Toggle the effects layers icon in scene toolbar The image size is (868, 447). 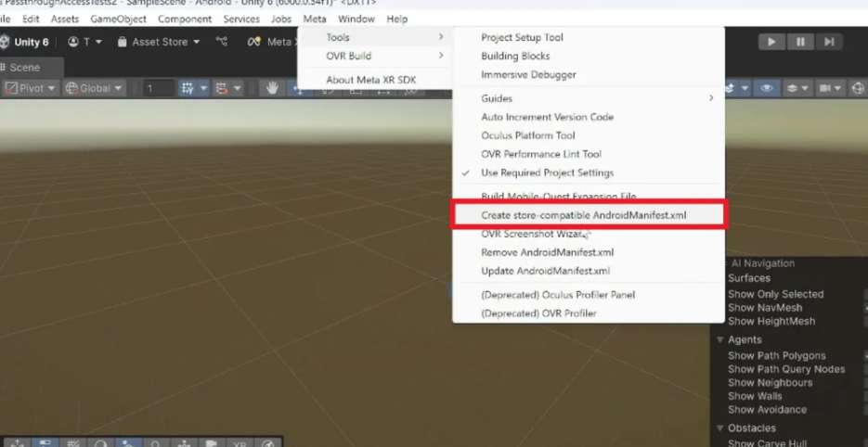click(x=732, y=88)
